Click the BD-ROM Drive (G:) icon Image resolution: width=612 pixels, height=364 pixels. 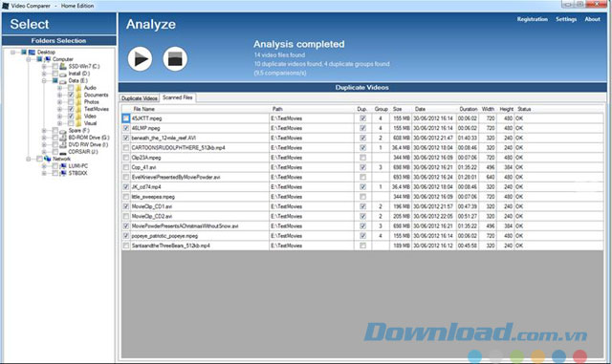click(x=63, y=138)
